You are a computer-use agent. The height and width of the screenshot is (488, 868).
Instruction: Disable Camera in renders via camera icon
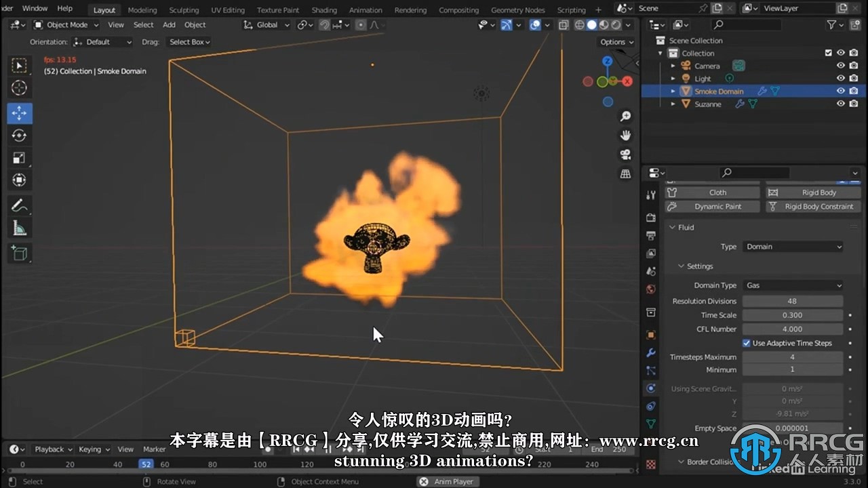854,66
